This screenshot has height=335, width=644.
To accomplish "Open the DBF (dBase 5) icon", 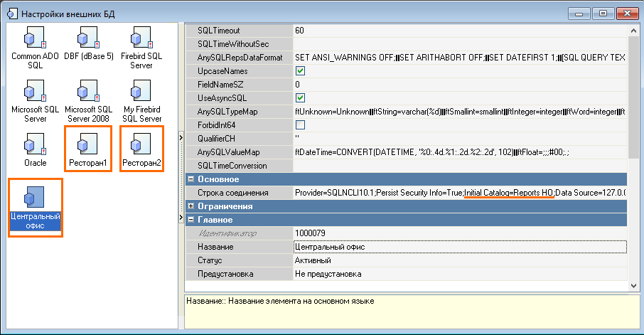I will point(88,38).
